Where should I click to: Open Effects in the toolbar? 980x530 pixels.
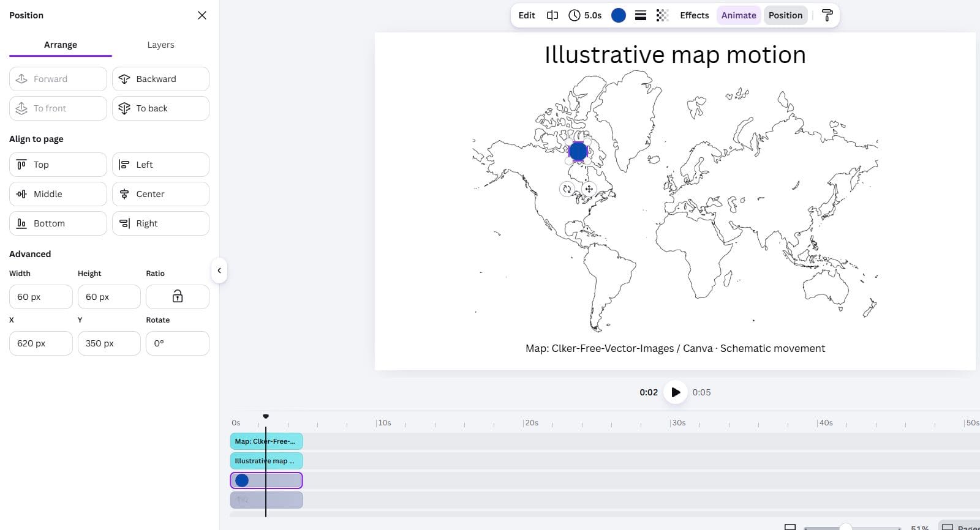point(695,15)
